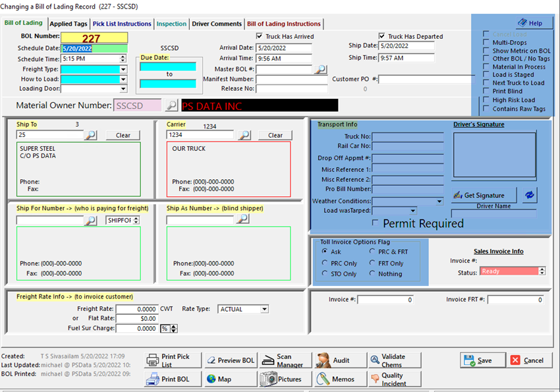The width and height of the screenshot is (560, 392).
Task: Select the PRC Only radio option
Action: 325,263
